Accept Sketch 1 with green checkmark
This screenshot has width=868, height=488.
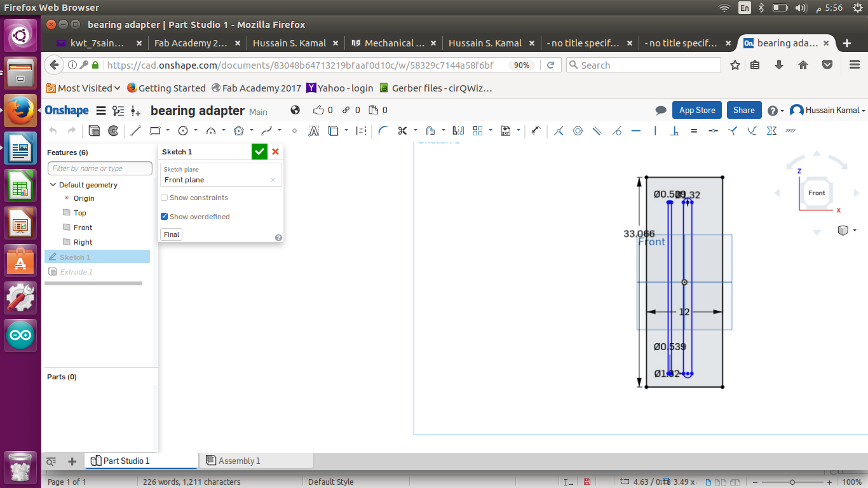coord(259,151)
